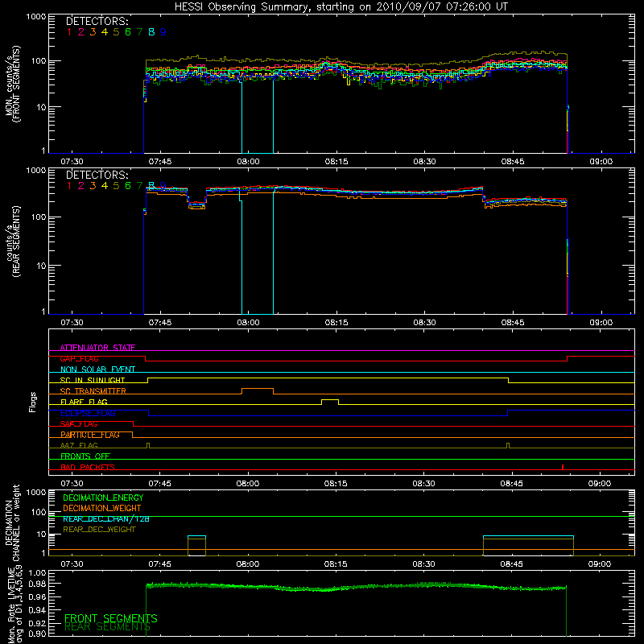Select olive detector 5 in front segments legend
644x644 pixels.
(116, 32)
